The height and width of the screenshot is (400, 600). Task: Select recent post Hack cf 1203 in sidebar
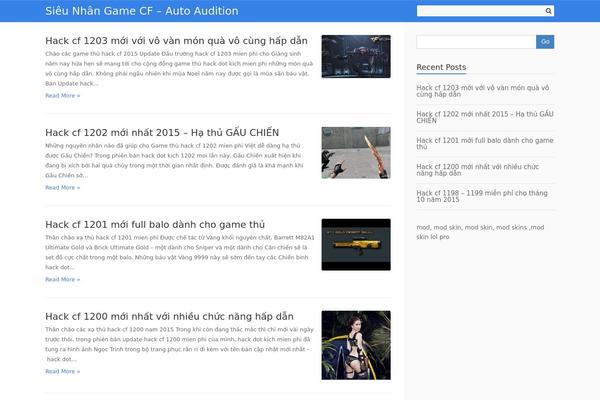[x=483, y=91]
